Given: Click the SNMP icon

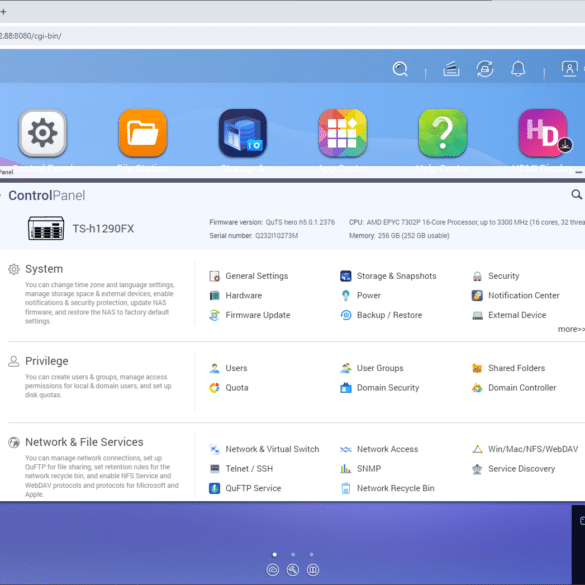Looking at the screenshot, I should [346, 469].
